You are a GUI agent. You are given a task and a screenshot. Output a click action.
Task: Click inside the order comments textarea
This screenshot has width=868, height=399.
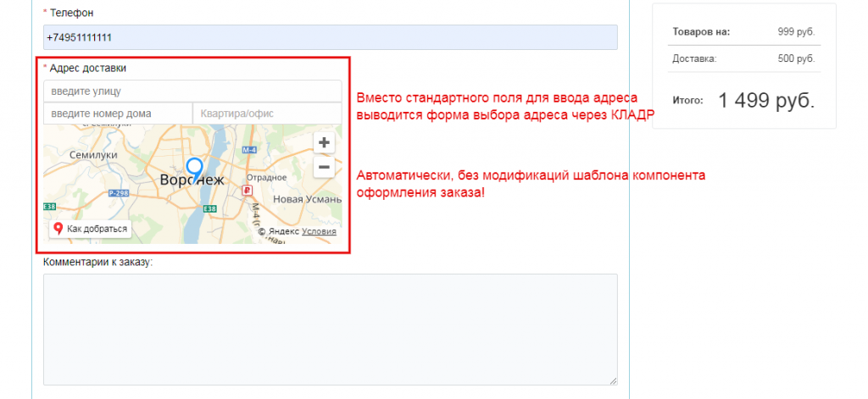(x=330, y=330)
